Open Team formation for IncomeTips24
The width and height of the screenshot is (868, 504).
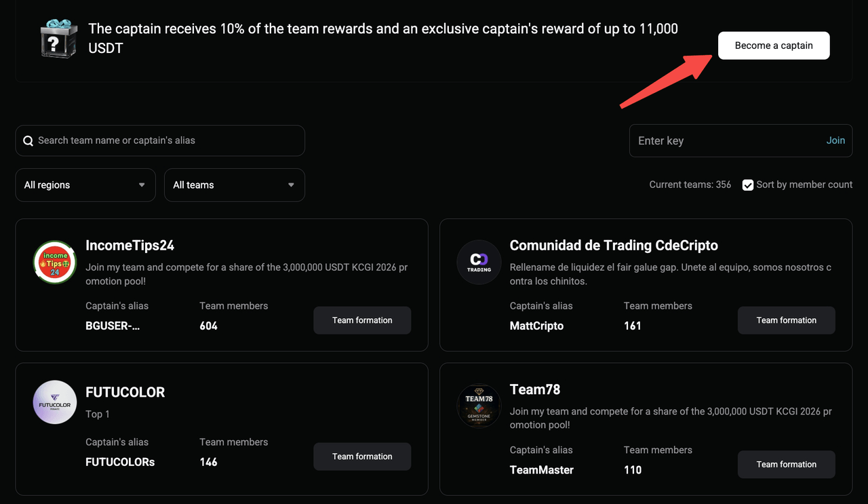[x=362, y=320]
